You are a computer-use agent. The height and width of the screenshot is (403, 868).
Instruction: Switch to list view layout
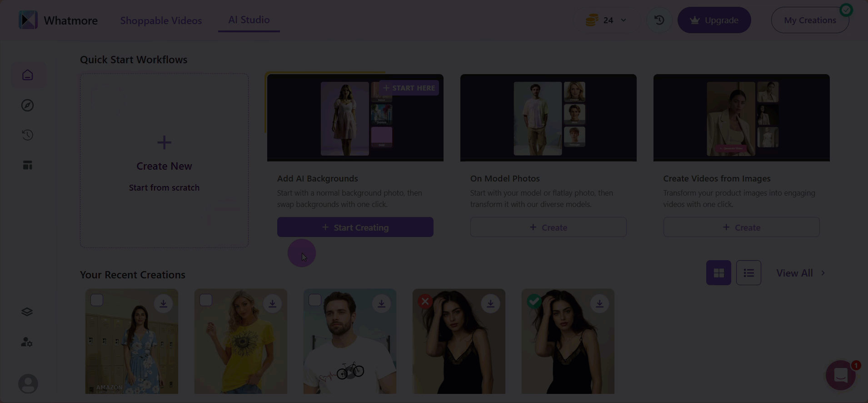coord(748,273)
